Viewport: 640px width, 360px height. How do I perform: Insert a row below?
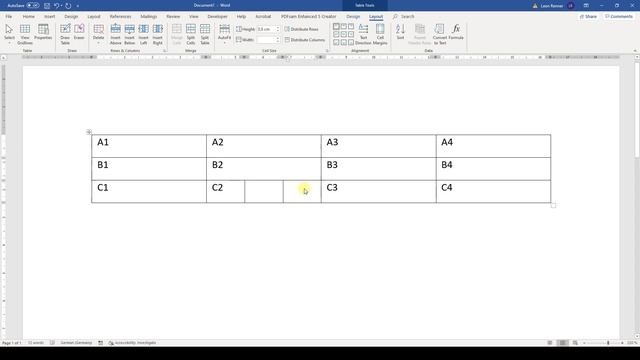click(x=129, y=34)
